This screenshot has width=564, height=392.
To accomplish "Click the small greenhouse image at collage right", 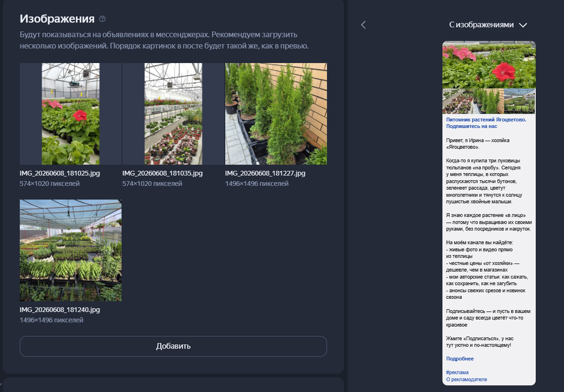I will click(x=519, y=101).
